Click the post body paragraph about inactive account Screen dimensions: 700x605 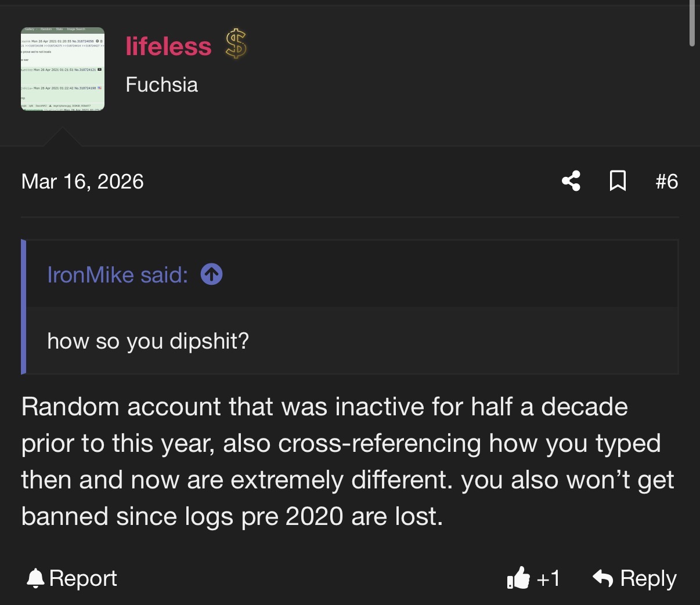coord(348,462)
